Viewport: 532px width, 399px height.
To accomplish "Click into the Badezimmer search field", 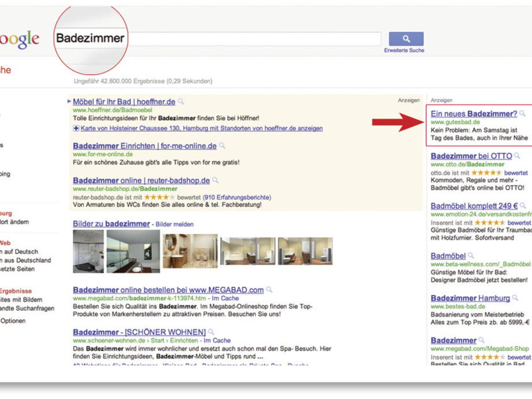I will tap(217, 38).
